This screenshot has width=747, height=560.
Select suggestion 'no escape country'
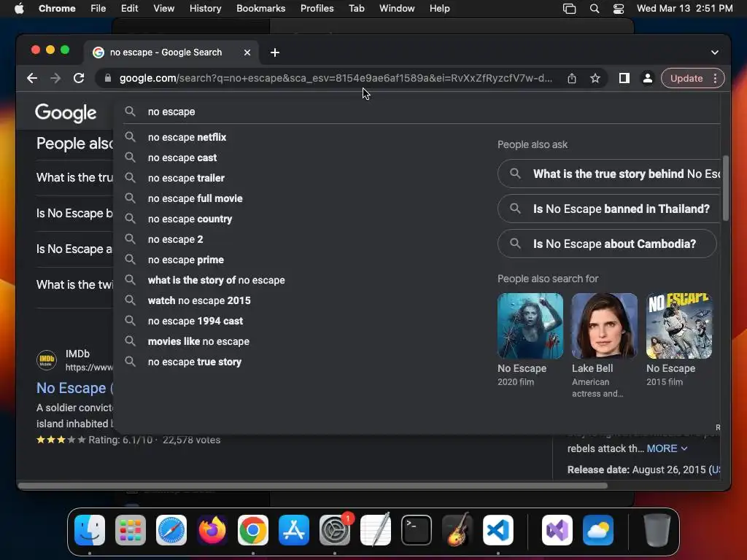coord(190,219)
